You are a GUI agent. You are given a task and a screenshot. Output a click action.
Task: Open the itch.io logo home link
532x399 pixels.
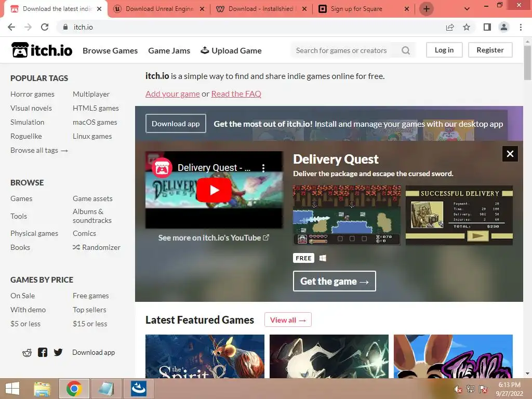42,50
